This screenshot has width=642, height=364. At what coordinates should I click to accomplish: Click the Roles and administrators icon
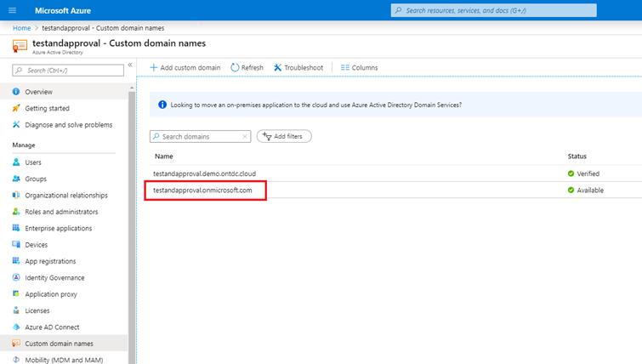tap(16, 211)
